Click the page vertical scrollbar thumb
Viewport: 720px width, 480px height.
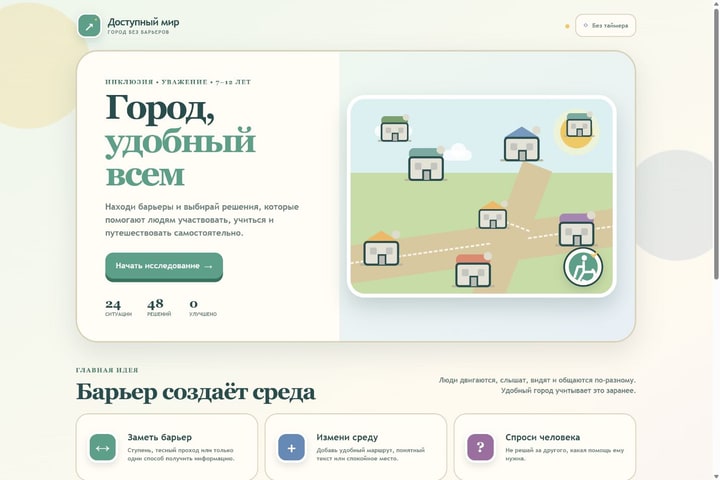click(x=716, y=142)
